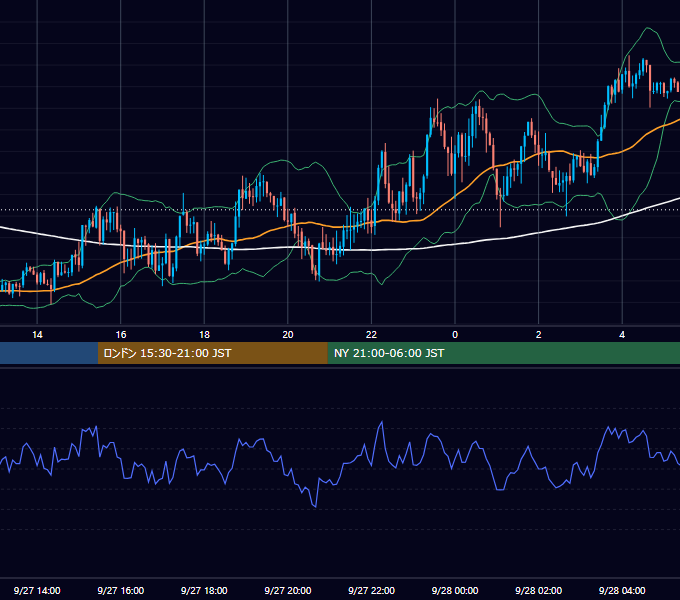Click the 20 hour label on price chart axis
The image size is (680, 600).
[x=288, y=335]
